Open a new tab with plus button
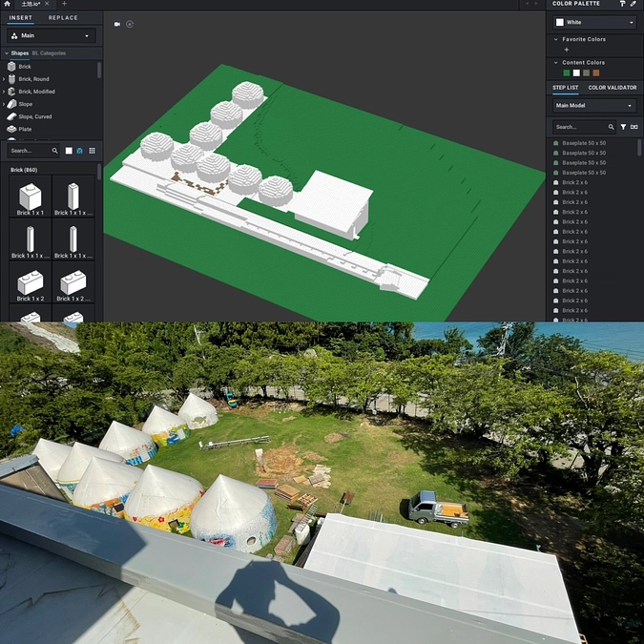This screenshot has height=644, width=644. click(x=64, y=5)
